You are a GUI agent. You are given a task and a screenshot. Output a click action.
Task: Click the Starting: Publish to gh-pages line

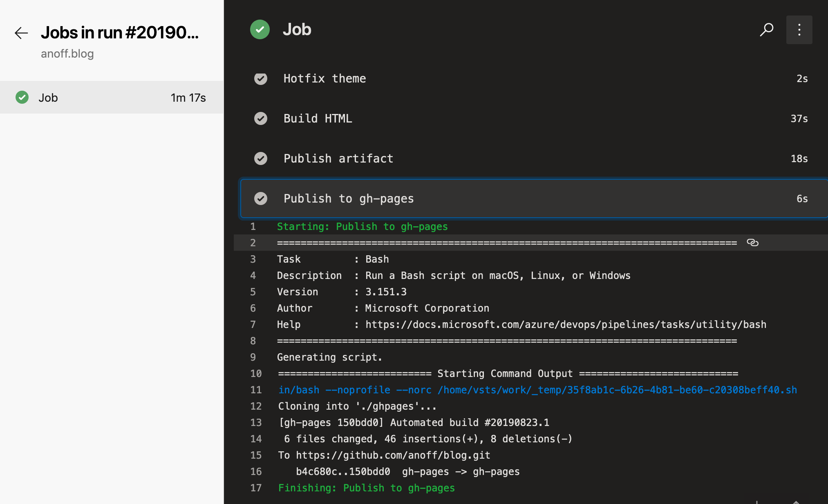(x=362, y=226)
